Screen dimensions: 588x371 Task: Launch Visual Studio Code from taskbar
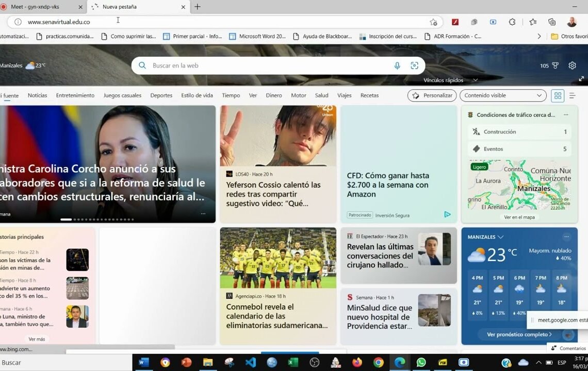tap(250, 362)
